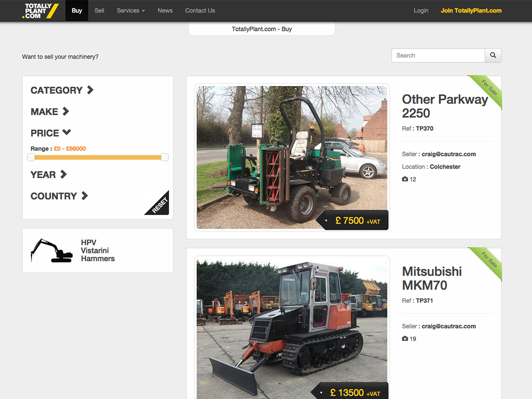
Task: Click the seller email on Mitsubishi listing
Action: pos(448,327)
